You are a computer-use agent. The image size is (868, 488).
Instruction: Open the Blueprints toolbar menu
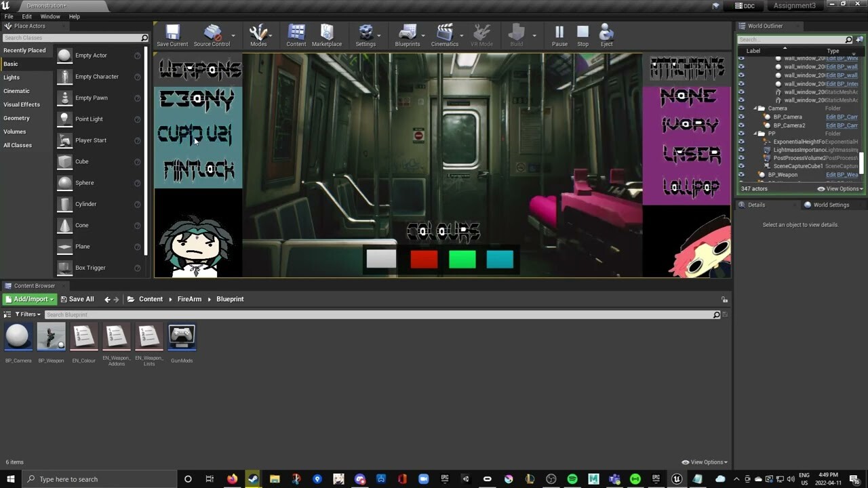pyautogui.click(x=407, y=36)
